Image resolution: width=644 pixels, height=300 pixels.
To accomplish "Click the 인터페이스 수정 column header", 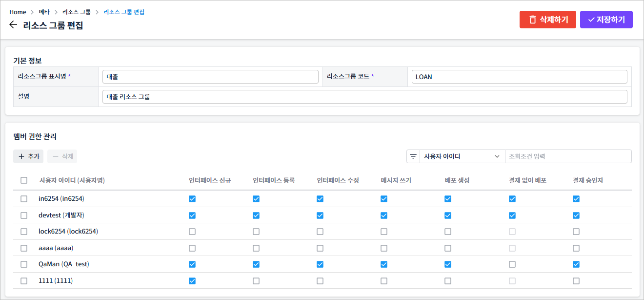I will pyautogui.click(x=338, y=180).
